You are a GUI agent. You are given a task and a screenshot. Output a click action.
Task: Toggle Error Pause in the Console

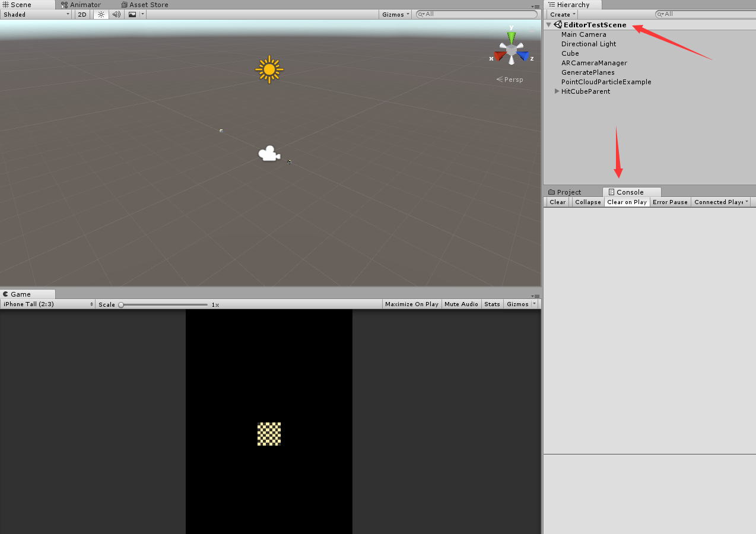click(x=670, y=202)
